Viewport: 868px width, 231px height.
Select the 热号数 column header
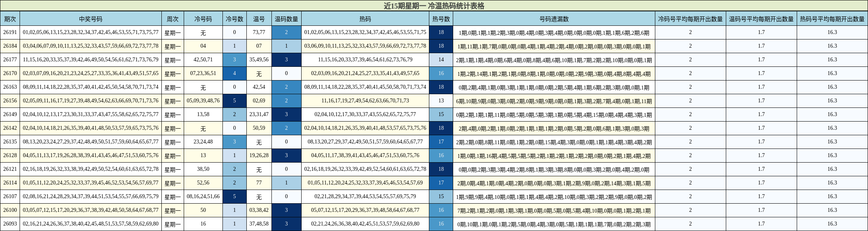[x=441, y=19]
